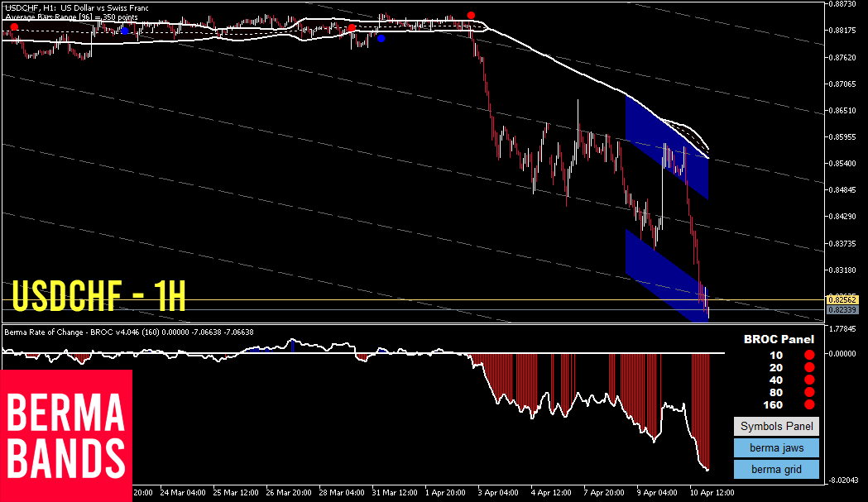Click the red indicator dot for BROC 80
The height and width of the screenshot is (502, 868).
(x=809, y=392)
